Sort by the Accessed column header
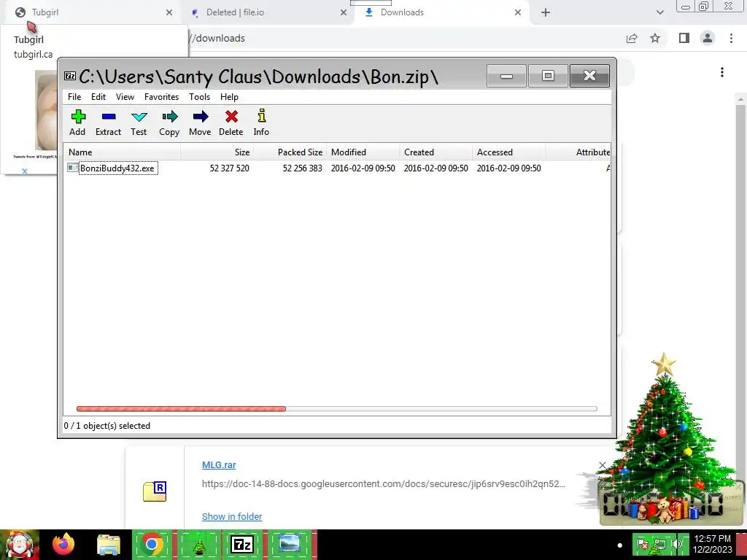The width and height of the screenshot is (747, 560). (508, 152)
